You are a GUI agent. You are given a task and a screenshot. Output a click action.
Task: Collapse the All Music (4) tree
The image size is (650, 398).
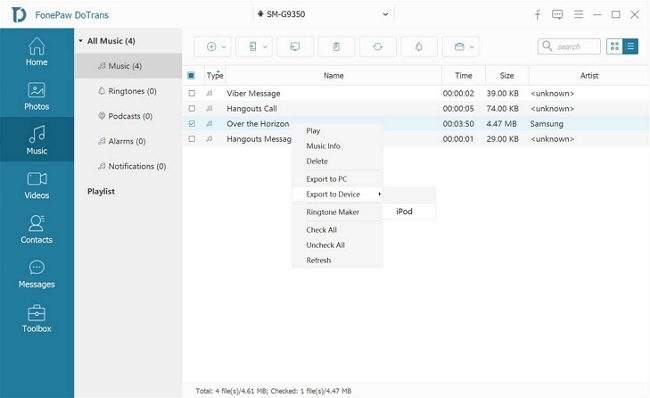pos(81,41)
